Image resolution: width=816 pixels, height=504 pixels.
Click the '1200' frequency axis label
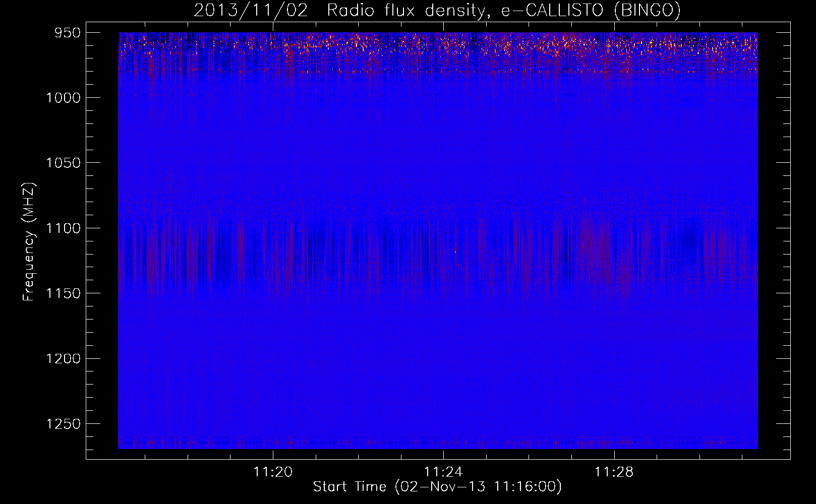[64, 359]
